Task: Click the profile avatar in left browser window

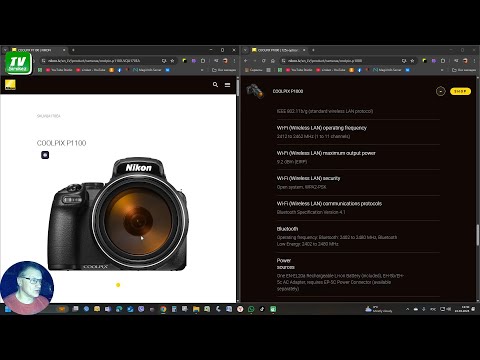Action: coord(225,61)
